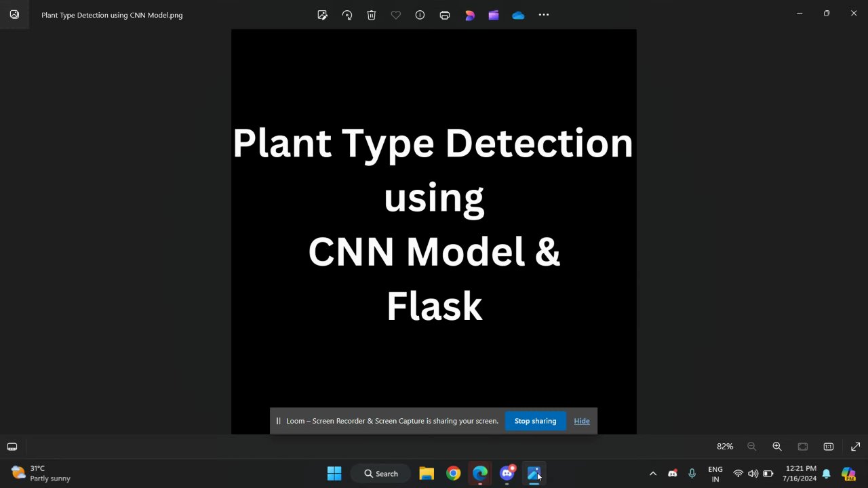The image size is (868, 488).
Task: Open Discord from the taskbar
Action: pos(507,473)
